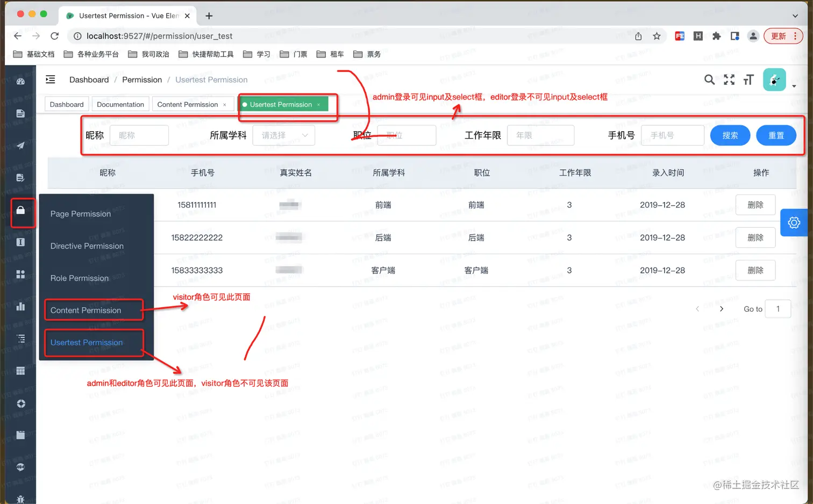Focus the 工作年限 years input field

541,135
